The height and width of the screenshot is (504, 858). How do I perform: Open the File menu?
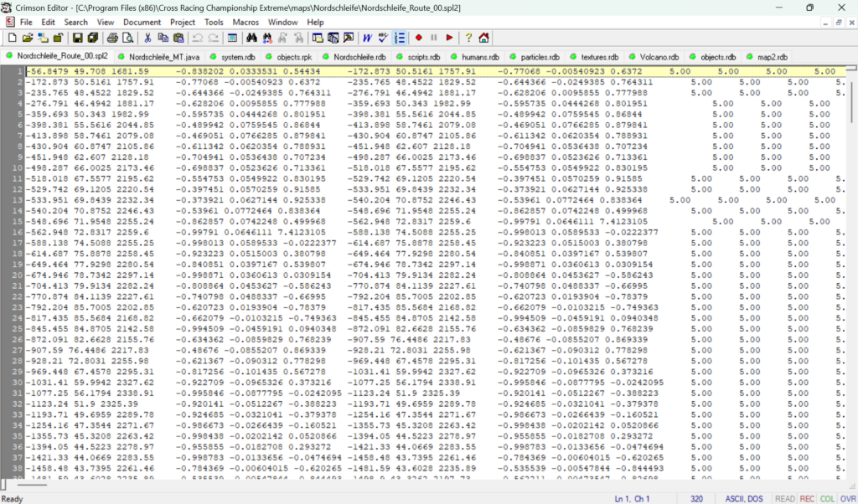[x=26, y=23]
